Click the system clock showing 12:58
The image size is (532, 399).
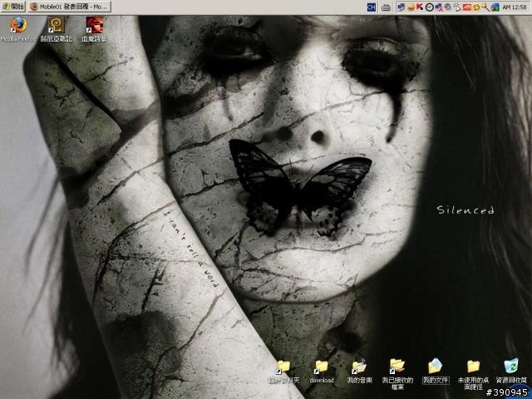click(x=514, y=7)
